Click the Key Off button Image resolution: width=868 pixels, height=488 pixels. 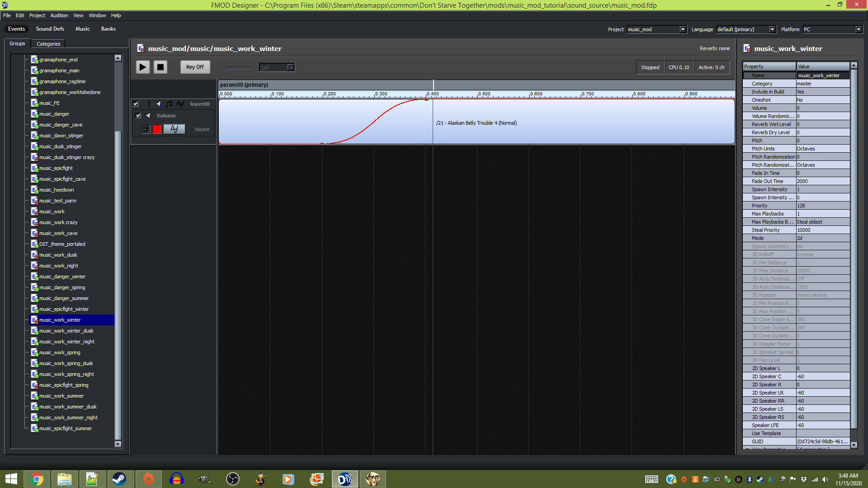click(195, 67)
